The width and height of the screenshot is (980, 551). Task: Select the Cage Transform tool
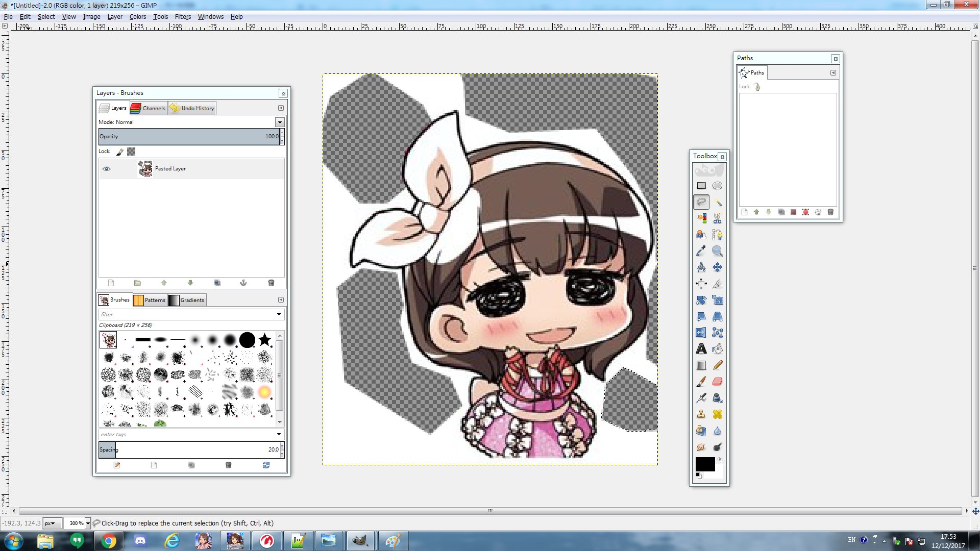[x=717, y=333]
